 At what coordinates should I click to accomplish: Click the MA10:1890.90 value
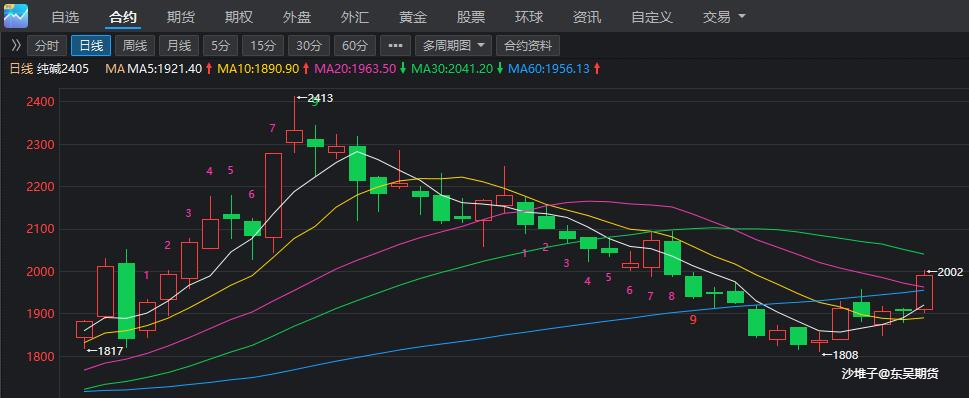click(258, 69)
